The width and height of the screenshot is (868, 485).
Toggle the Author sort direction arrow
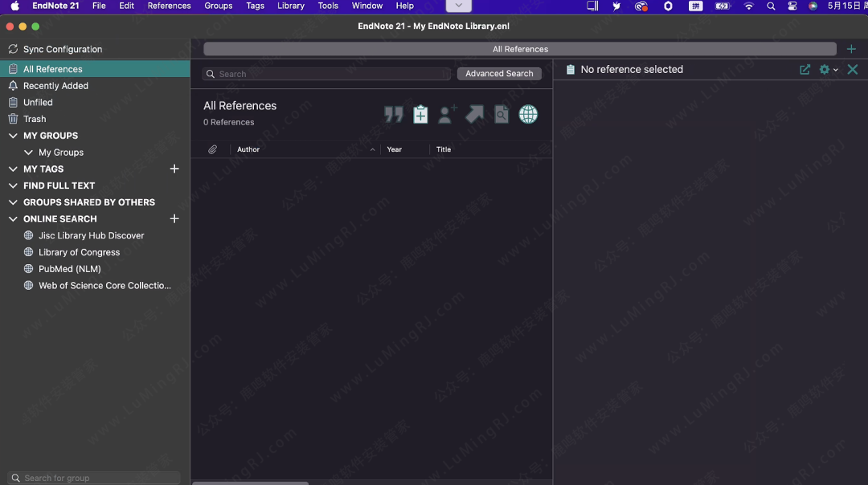tap(373, 149)
